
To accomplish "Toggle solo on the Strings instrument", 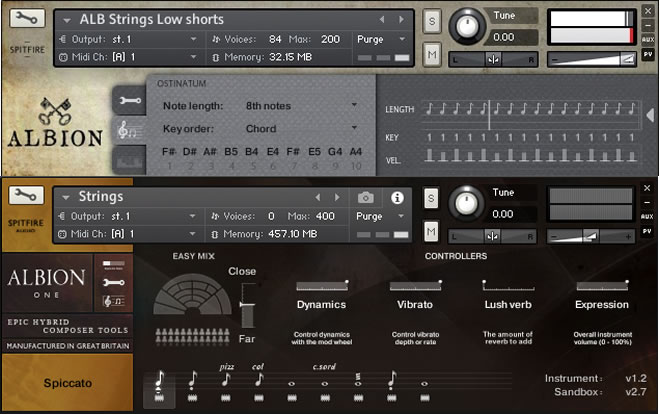I will coord(431,199).
